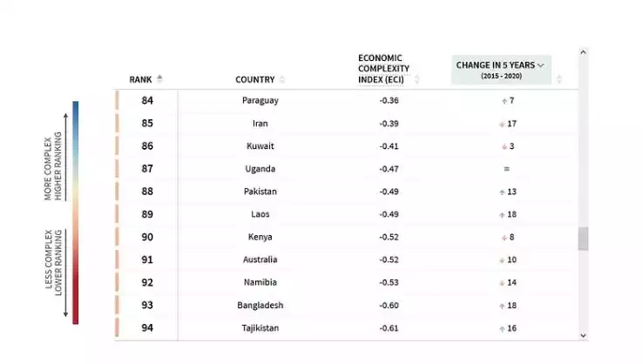The height and width of the screenshot is (364, 642).
Task: Sort table by Rank column arrow
Action: coord(159,79)
